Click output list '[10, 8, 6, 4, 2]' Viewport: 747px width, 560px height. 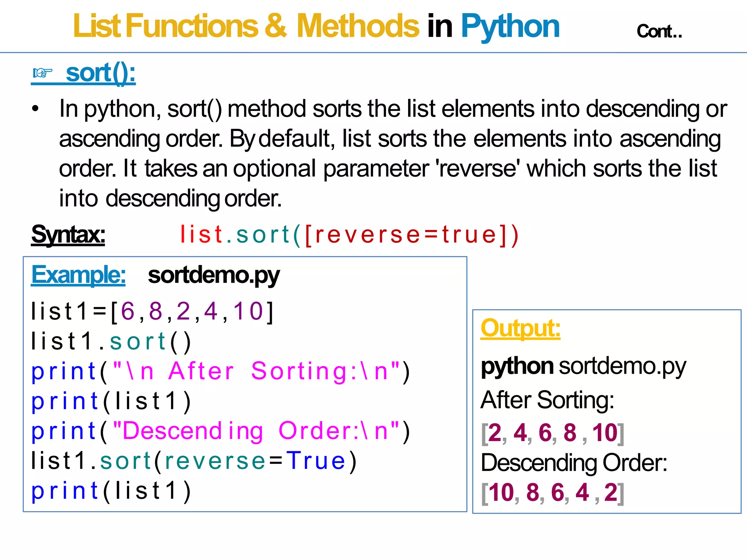point(553,493)
